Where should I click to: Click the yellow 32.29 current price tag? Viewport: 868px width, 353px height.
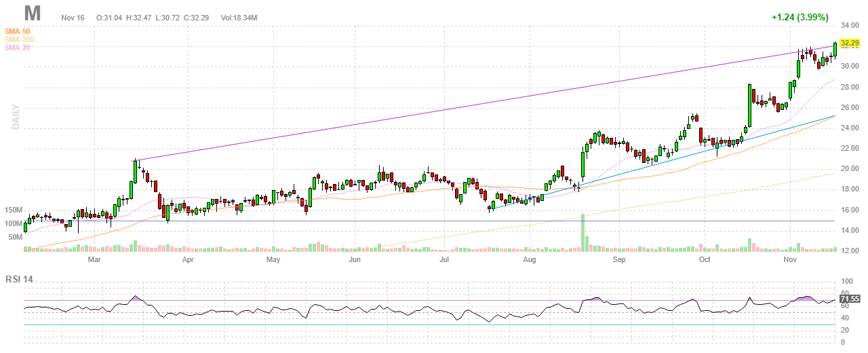tap(848, 43)
